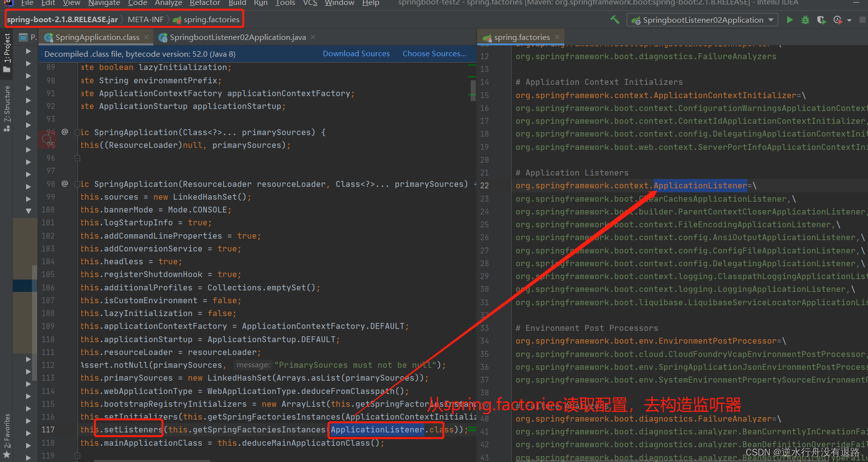Open the File menu

[x=27, y=3]
